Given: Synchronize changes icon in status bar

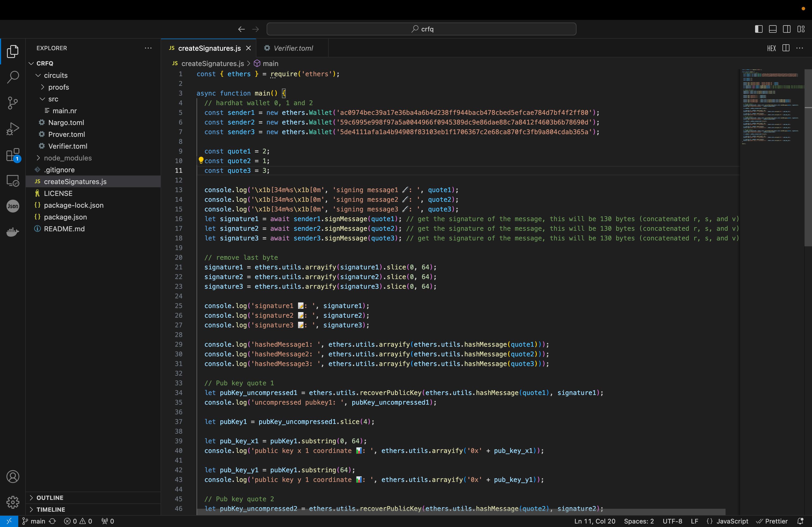Looking at the screenshot, I should (52, 521).
